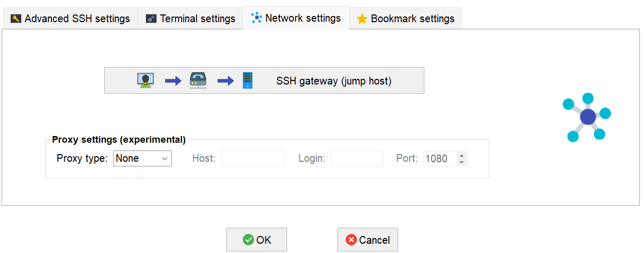This screenshot has height=253, width=644.
Task: Click the router gateway icon in jump host button
Action: [x=198, y=80]
